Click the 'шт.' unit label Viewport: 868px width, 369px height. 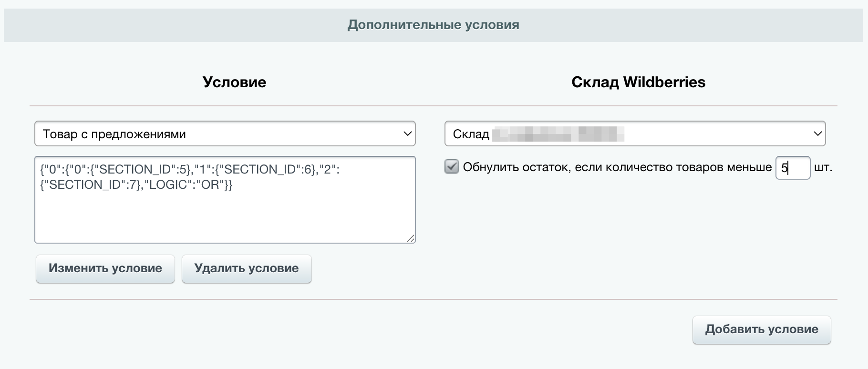[x=823, y=167]
